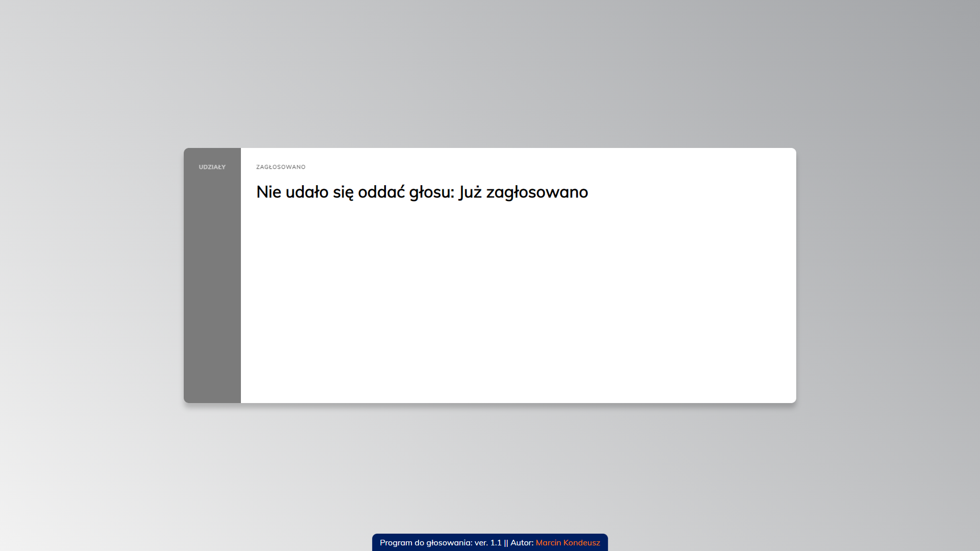Click gray sidebar area below UDZIAŁY
Viewport: 980px width, 551px height.
pyautogui.click(x=212, y=286)
